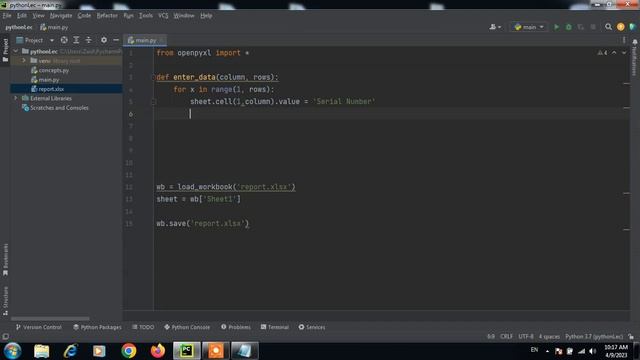Image resolution: width=640 pixels, height=360 pixels.
Task: Open the Python Console tool window
Action: pos(187,327)
